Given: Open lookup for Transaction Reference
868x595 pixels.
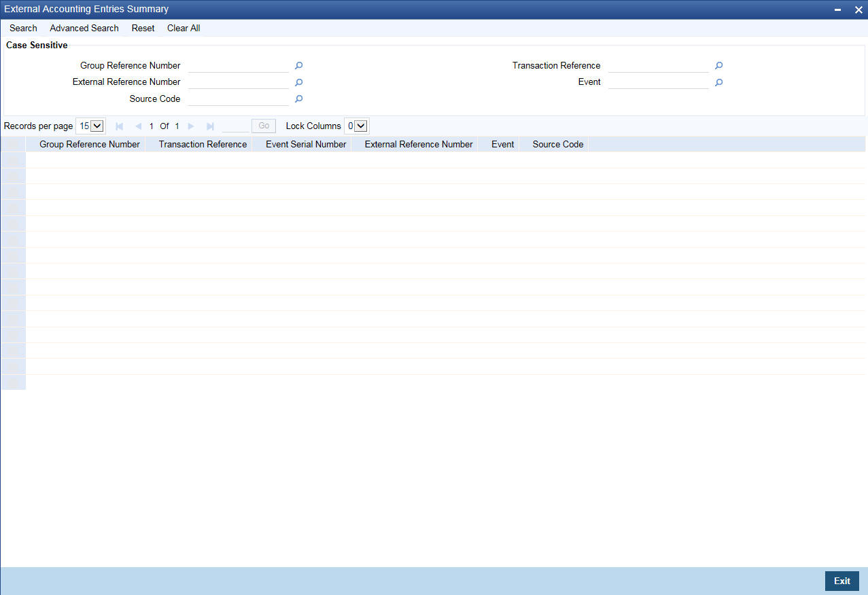Looking at the screenshot, I should [x=718, y=66].
